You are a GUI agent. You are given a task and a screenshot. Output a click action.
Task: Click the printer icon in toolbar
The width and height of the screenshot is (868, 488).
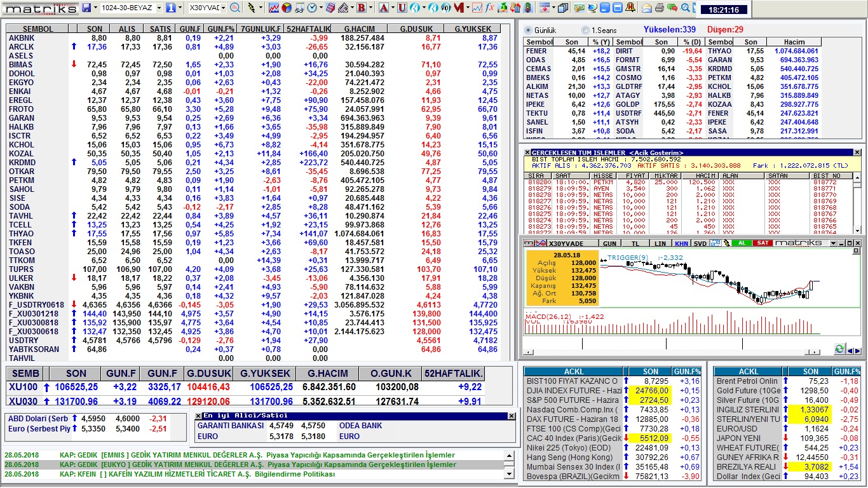tap(660, 8)
